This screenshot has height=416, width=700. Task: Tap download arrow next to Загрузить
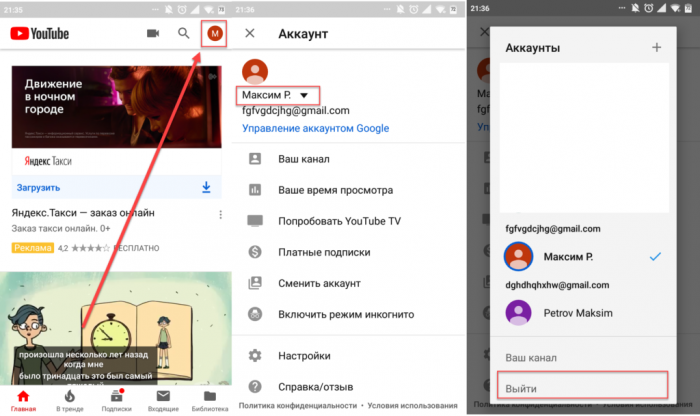tap(206, 187)
